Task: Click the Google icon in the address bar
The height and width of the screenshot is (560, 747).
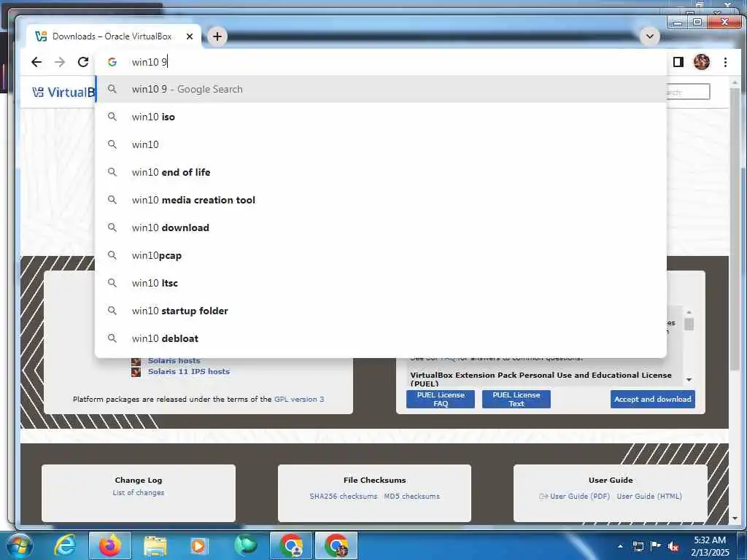Action: tap(112, 62)
